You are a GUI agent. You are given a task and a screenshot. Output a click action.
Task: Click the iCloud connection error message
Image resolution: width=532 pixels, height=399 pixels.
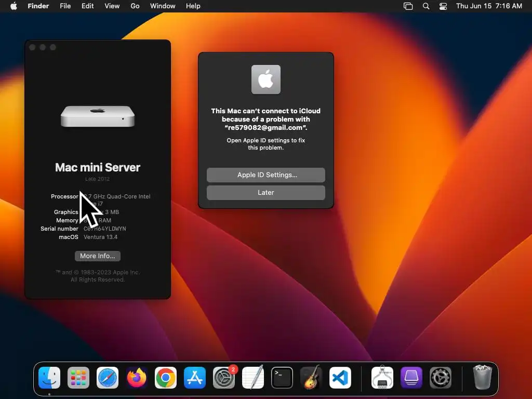pyautogui.click(x=266, y=119)
